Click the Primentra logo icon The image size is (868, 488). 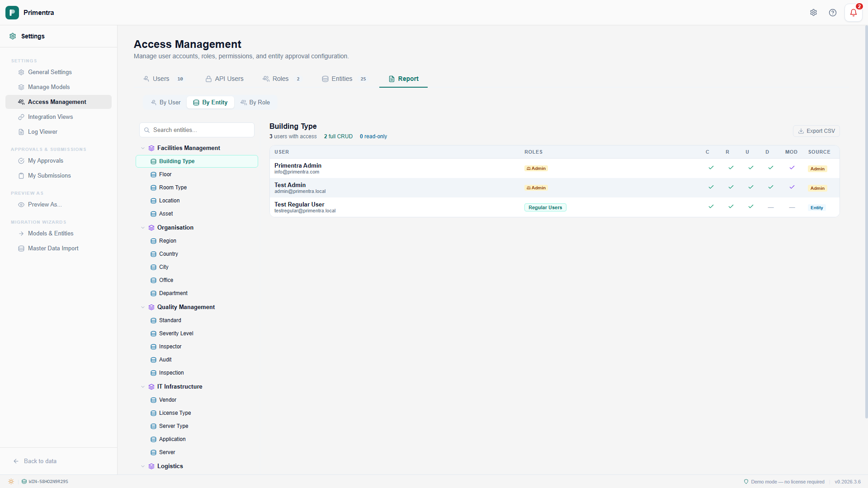tap(12, 13)
